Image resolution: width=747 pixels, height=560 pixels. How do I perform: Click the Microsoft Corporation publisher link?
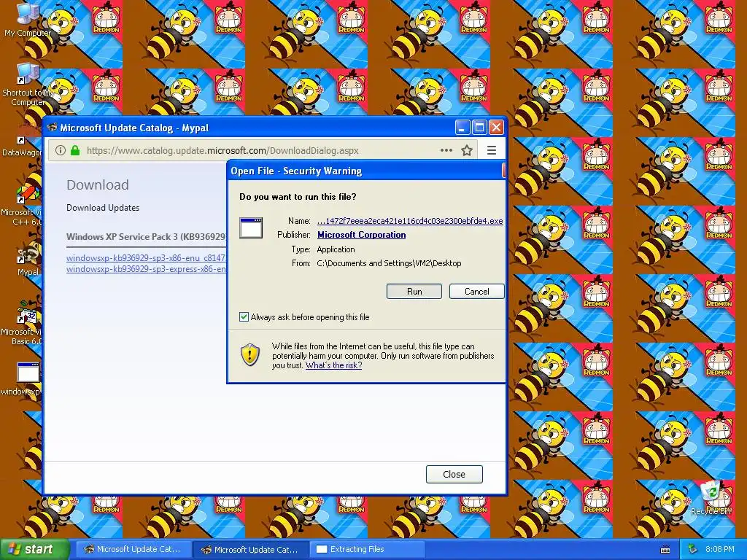362,235
